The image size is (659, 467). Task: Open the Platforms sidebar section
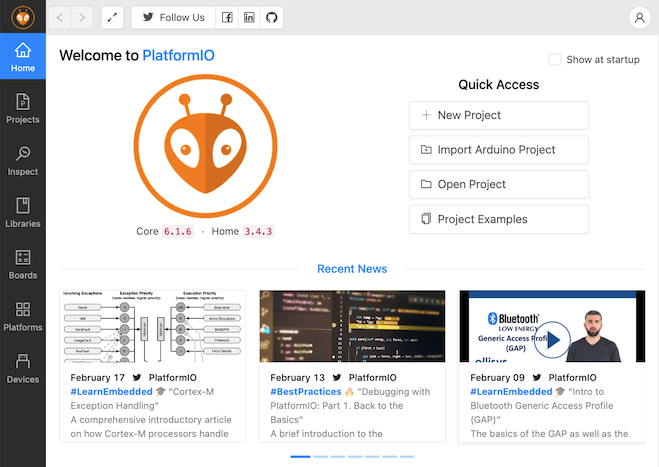22,317
